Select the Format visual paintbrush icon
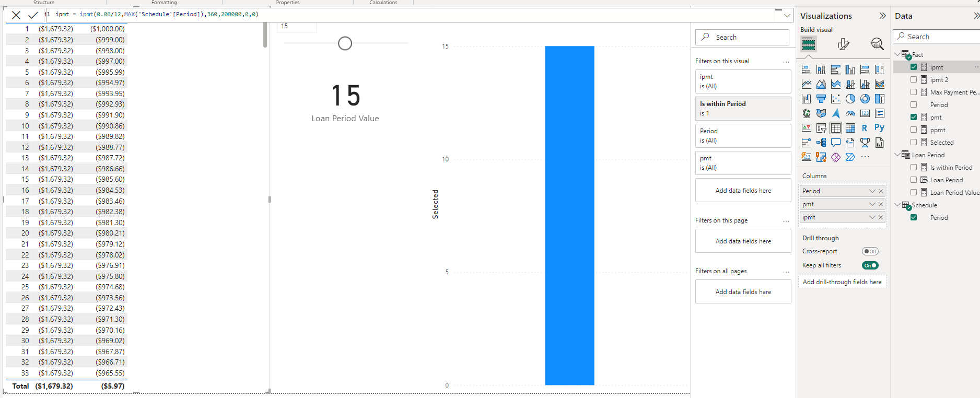The width and height of the screenshot is (980, 398). click(x=843, y=44)
